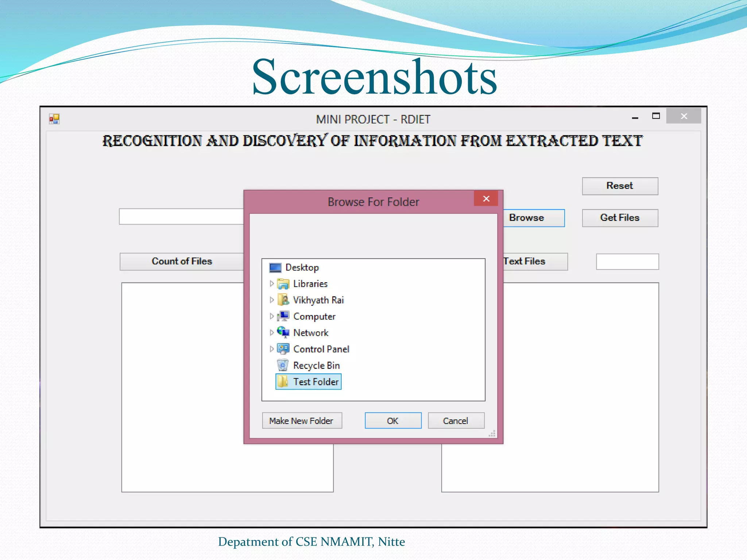This screenshot has height=560, width=747.
Task: Select Network label in folder tree
Action: click(x=311, y=332)
